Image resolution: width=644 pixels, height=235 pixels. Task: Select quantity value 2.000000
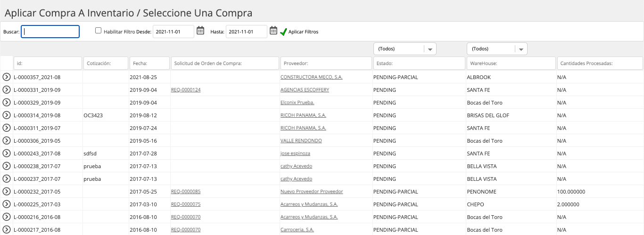click(x=568, y=204)
